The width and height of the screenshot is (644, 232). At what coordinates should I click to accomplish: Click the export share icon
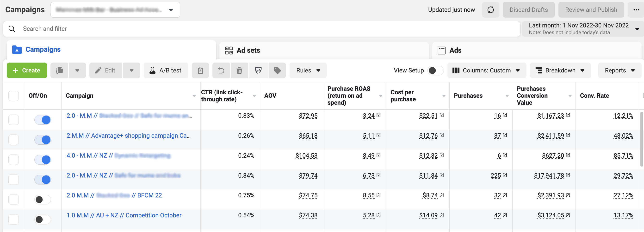click(x=258, y=70)
